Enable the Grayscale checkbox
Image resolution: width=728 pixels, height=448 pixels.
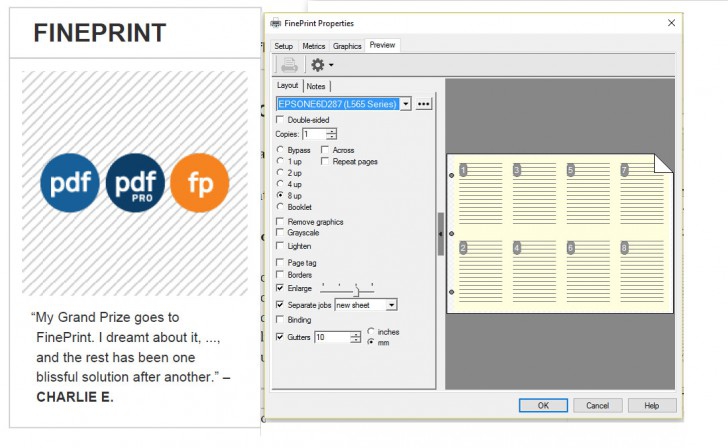pos(280,232)
